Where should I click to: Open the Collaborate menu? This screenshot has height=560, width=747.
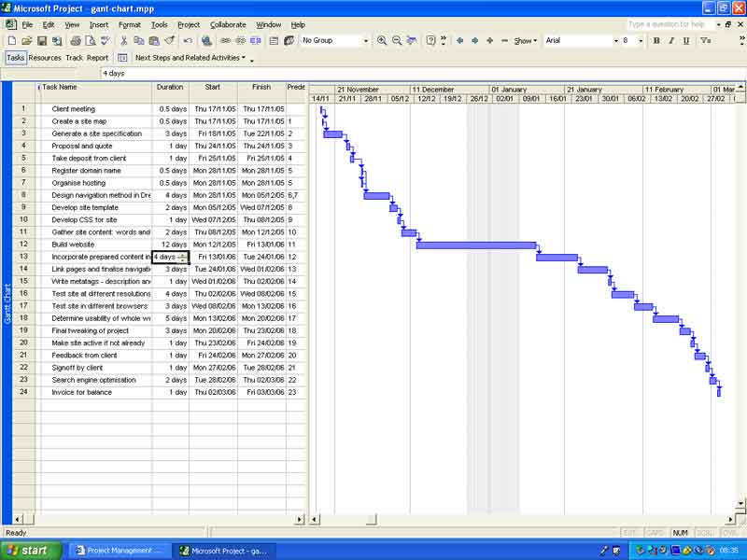[x=227, y=24]
